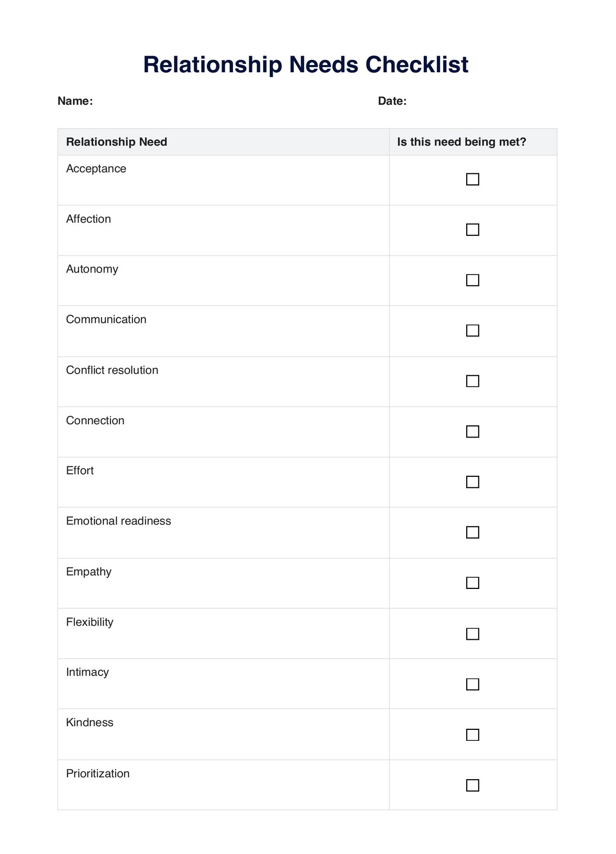616x854 pixels.
Task: Click the Conflict resolution row label
Action: point(112,370)
